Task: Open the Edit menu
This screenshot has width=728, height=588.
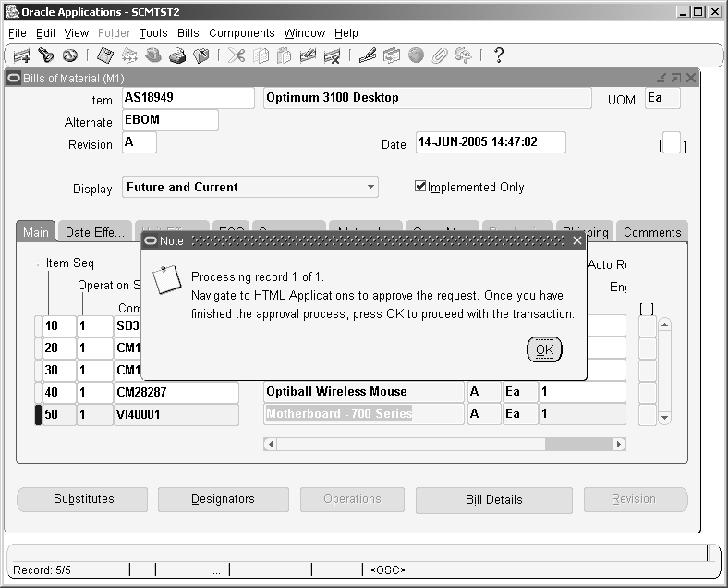Action: [45, 33]
